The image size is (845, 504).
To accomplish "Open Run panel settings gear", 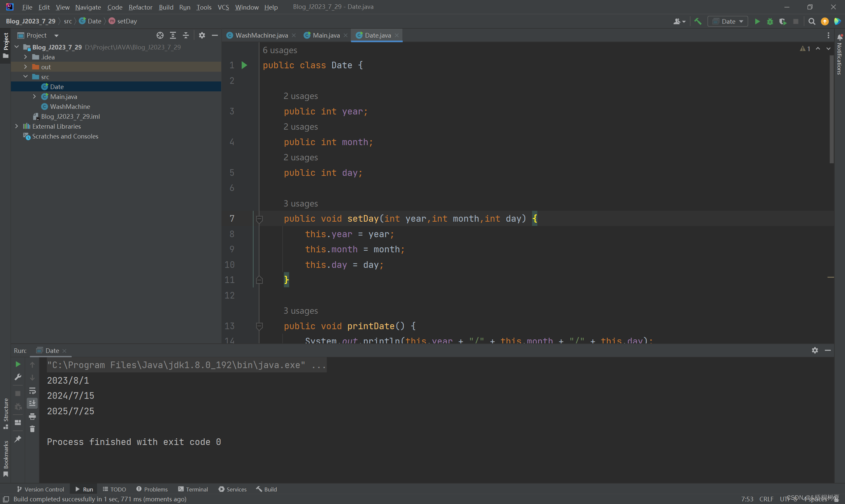I will (x=815, y=351).
